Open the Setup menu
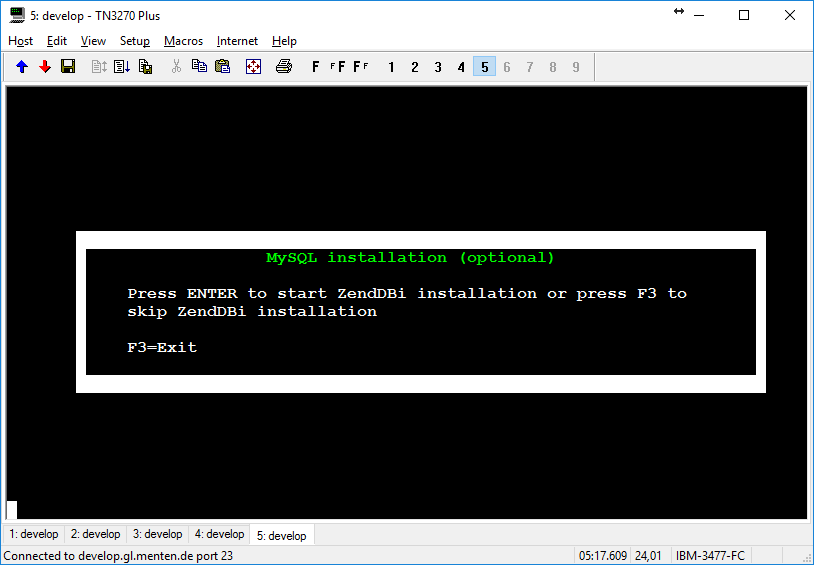The image size is (814, 565). 135,41
